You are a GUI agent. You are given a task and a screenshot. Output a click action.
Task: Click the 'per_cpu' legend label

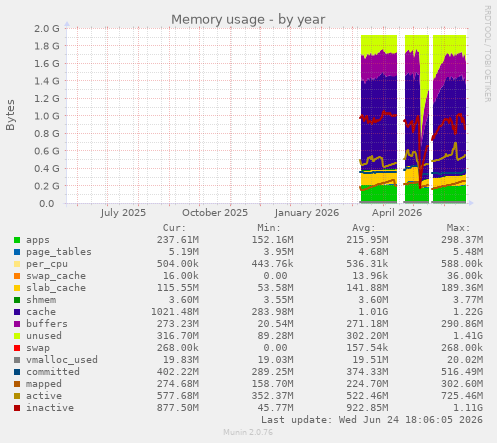point(47,264)
